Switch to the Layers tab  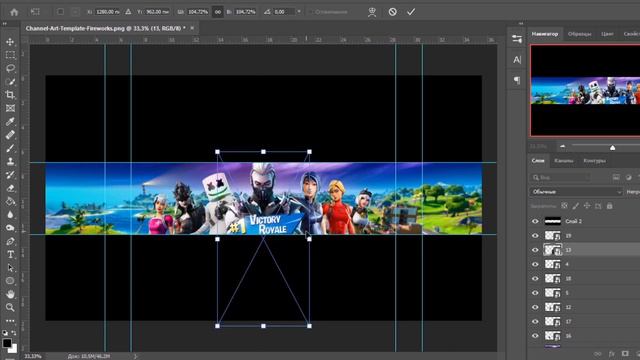[538, 160]
